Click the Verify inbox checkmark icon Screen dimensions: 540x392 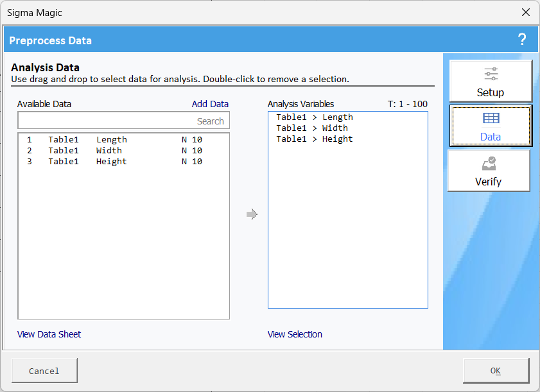coord(489,164)
